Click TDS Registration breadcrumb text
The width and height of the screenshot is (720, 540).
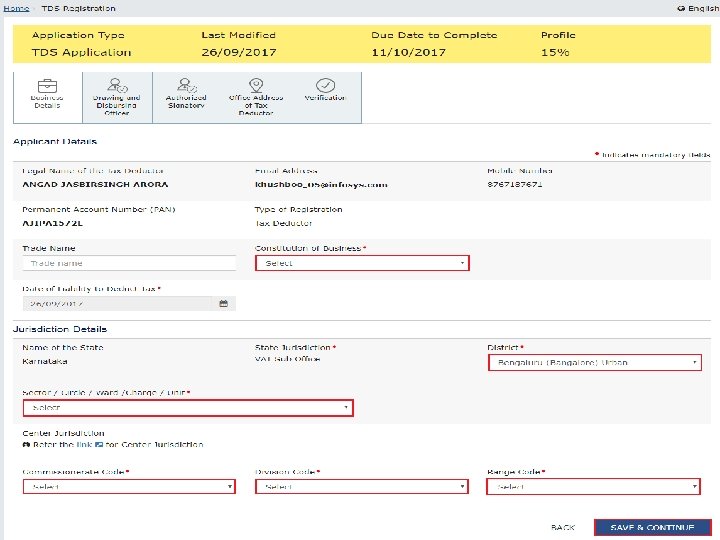pyautogui.click(x=79, y=8)
